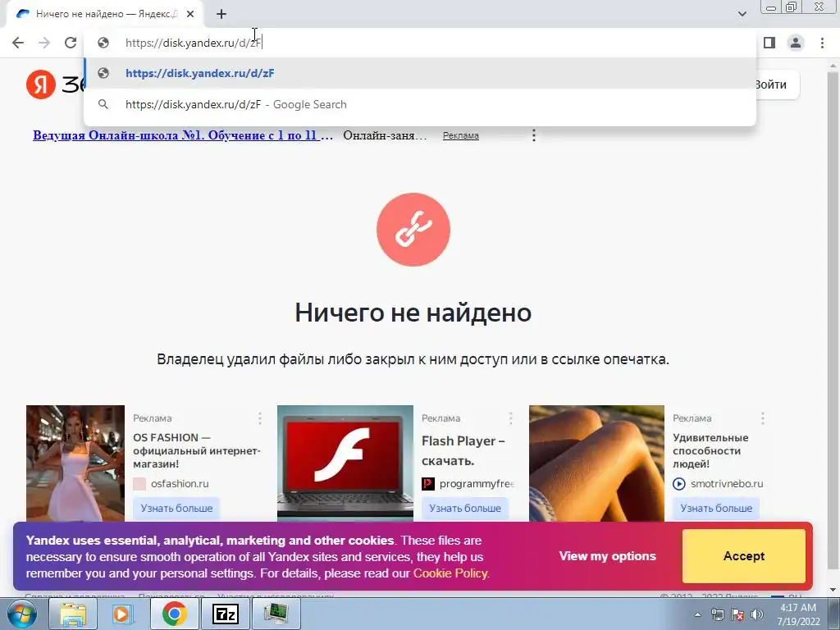Click the programmyfree site favicon
The width and height of the screenshot is (840, 630).
[428, 484]
